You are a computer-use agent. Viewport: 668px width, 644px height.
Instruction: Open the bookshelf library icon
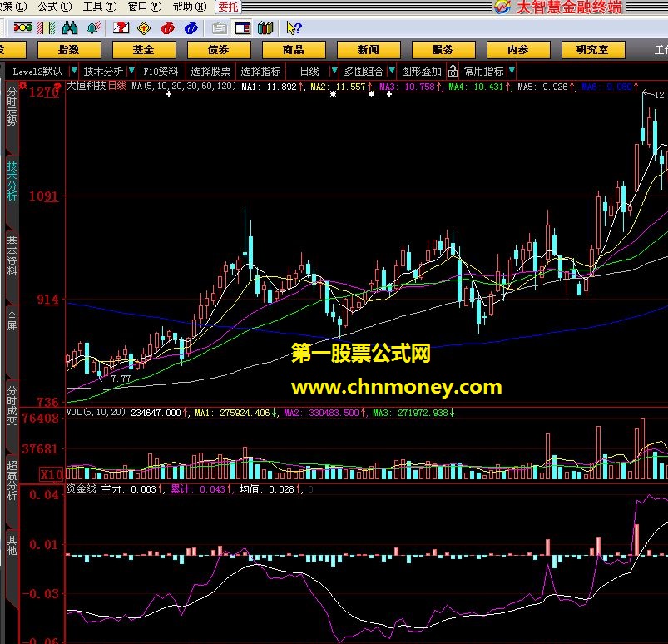pos(265,28)
